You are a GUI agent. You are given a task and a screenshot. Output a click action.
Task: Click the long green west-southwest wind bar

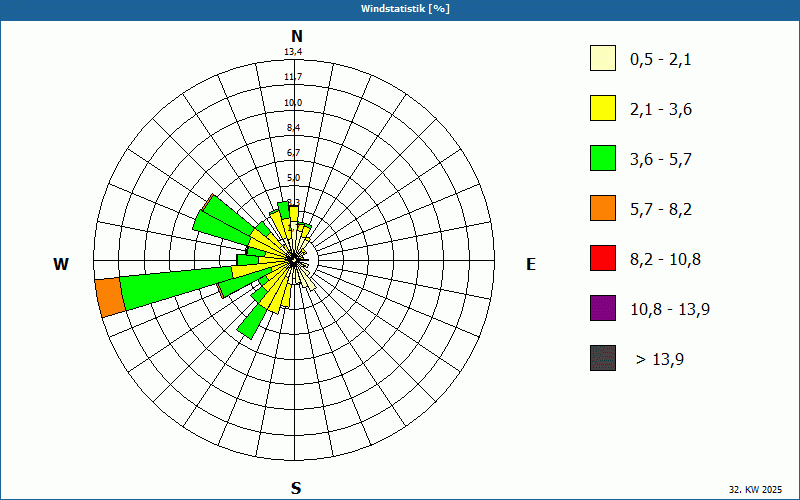point(176,287)
